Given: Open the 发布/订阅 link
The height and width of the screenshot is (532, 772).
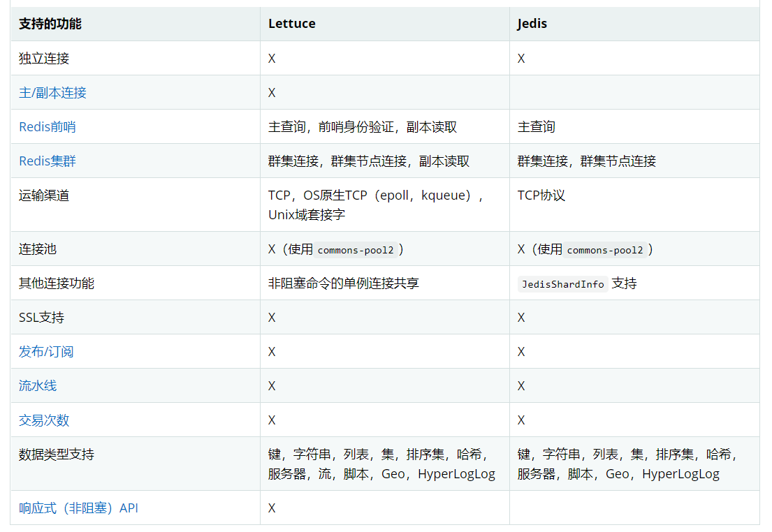Looking at the screenshot, I should (x=46, y=351).
